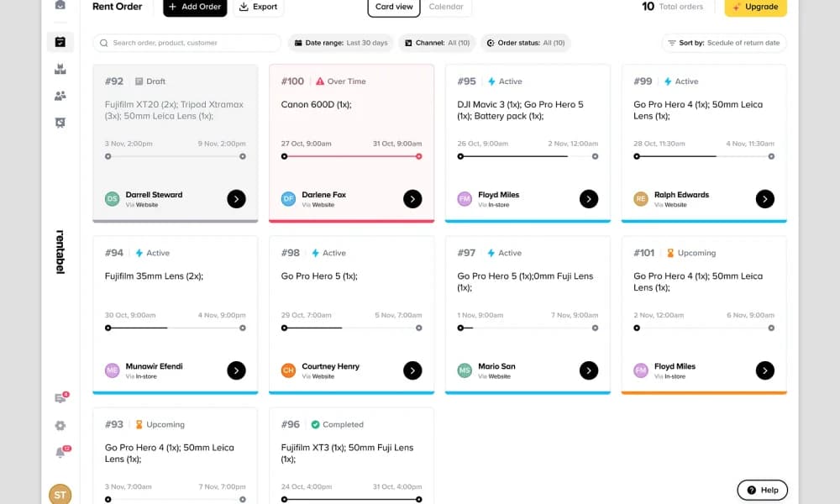The image size is (840, 504).
Task: Open the settings gear in sidebar
Action: (x=60, y=426)
